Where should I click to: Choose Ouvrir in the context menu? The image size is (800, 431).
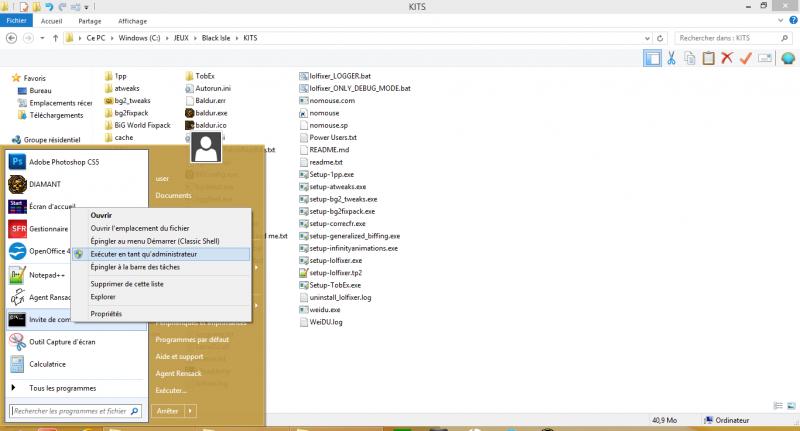[161, 215]
